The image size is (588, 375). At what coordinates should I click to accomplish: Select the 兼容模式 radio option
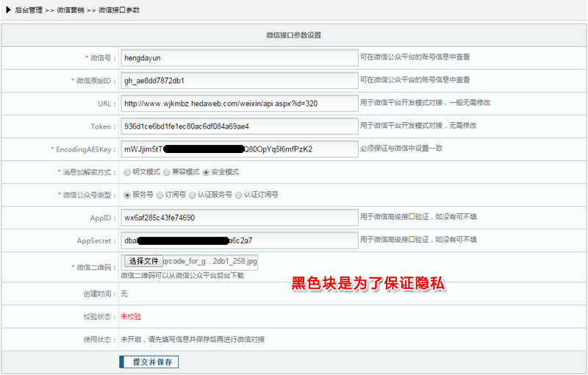pyautogui.click(x=167, y=172)
